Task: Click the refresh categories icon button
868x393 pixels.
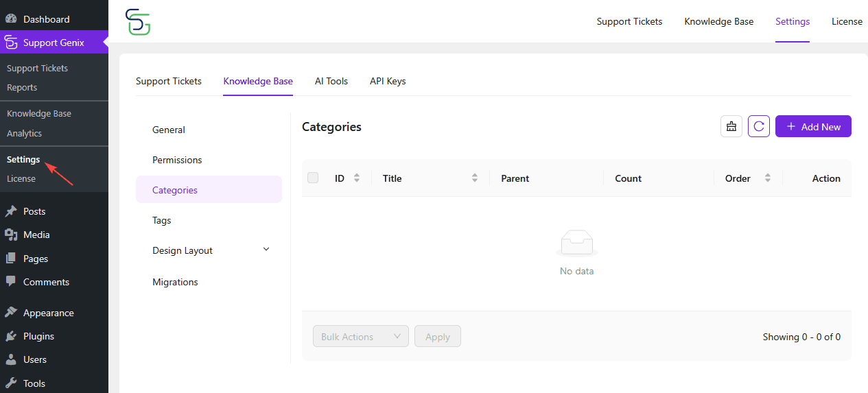Action: [x=759, y=126]
